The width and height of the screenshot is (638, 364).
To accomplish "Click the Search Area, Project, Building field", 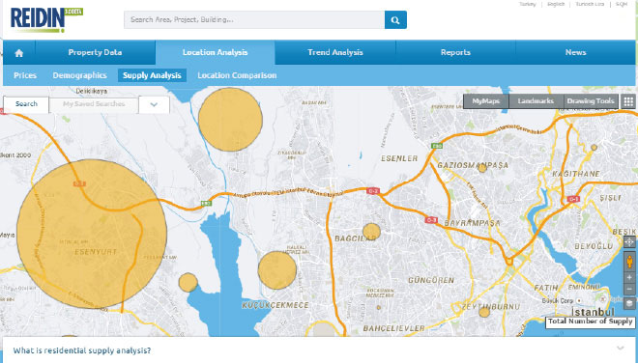I will (x=254, y=20).
